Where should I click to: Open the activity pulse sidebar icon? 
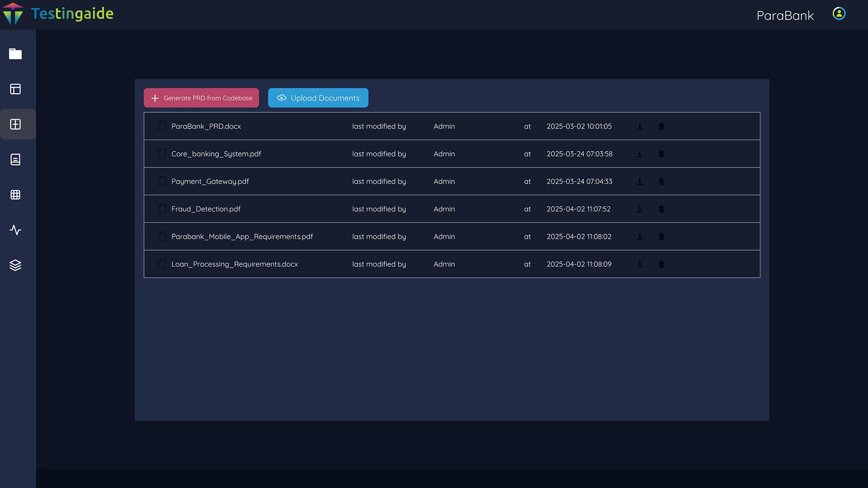coord(15,230)
